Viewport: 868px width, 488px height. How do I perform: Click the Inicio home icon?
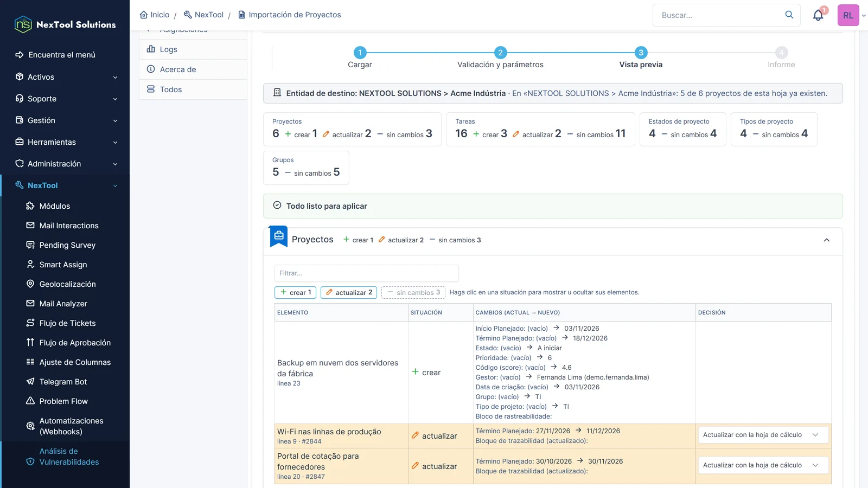pyautogui.click(x=144, y=15)
